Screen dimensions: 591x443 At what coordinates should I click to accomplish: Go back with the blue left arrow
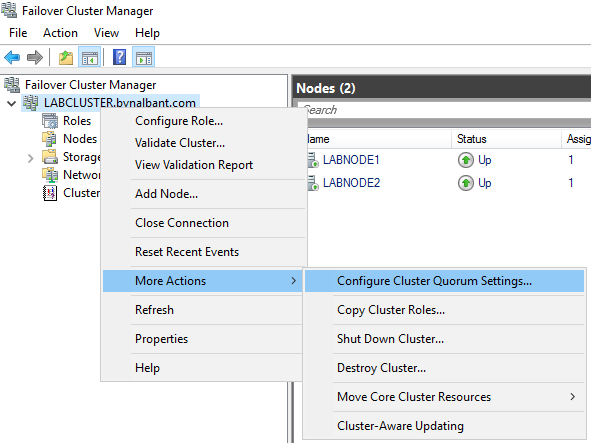[12, 58]
